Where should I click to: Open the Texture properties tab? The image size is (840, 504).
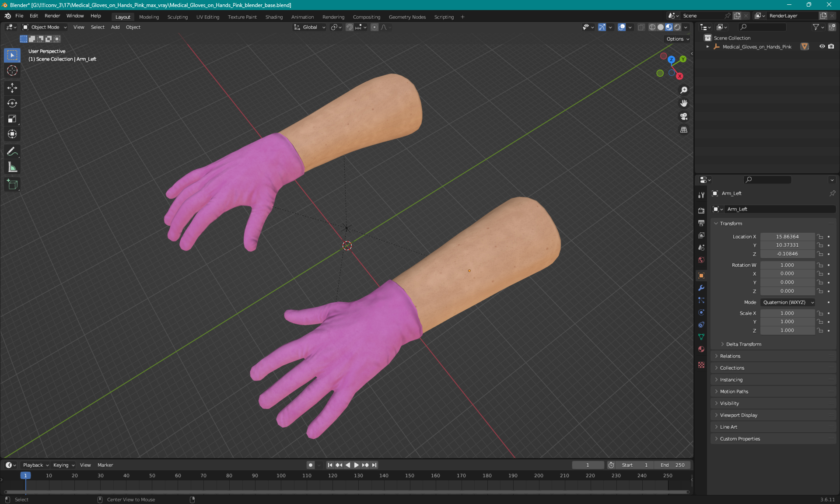[x=701, y=365]
